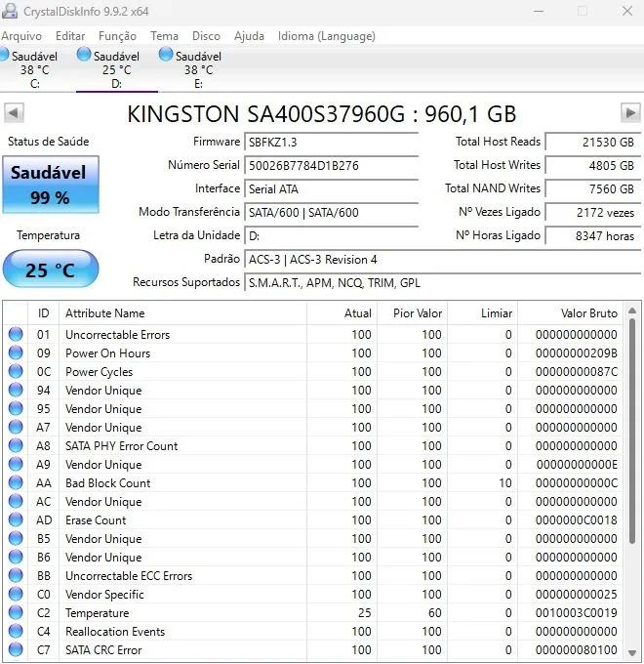Click status icon of Power On Hours row
Image resolution: width=644 pixels, height=664 pixels.
tap(16, 353)
